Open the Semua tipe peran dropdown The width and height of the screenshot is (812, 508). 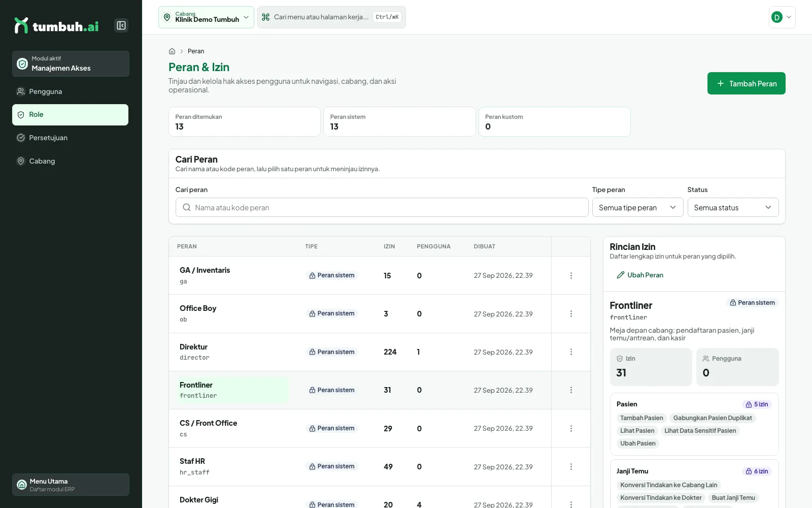(637, 207)
